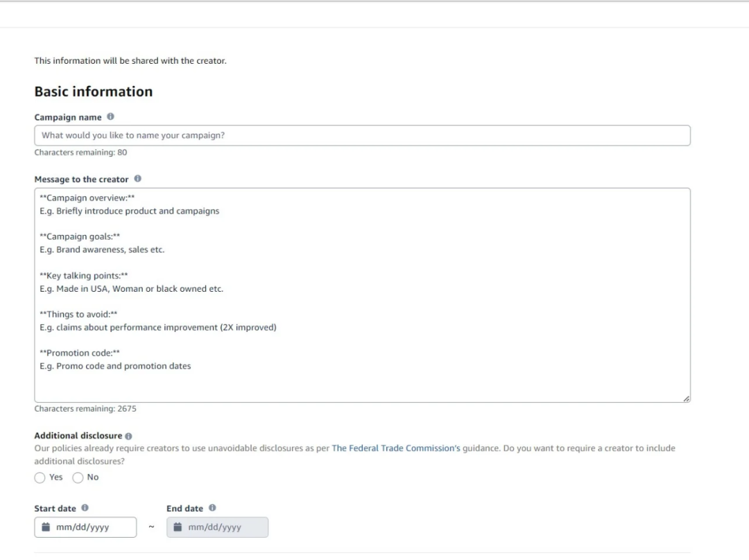Screen dimensions: 749x560
Task: Click info icon next to Message to the creator
Action: click(x=137, y=179)
